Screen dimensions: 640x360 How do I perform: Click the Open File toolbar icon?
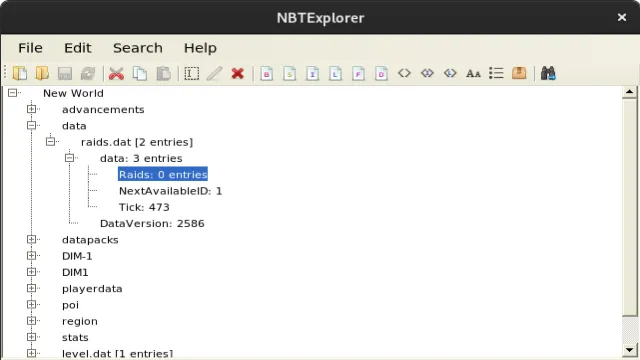pyautogui.click(x=20, y=73)
